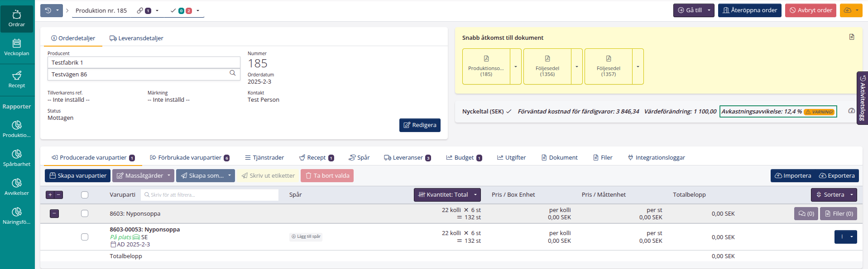
Task: Click the Varuparti filter input field
Action: (210, 195)
